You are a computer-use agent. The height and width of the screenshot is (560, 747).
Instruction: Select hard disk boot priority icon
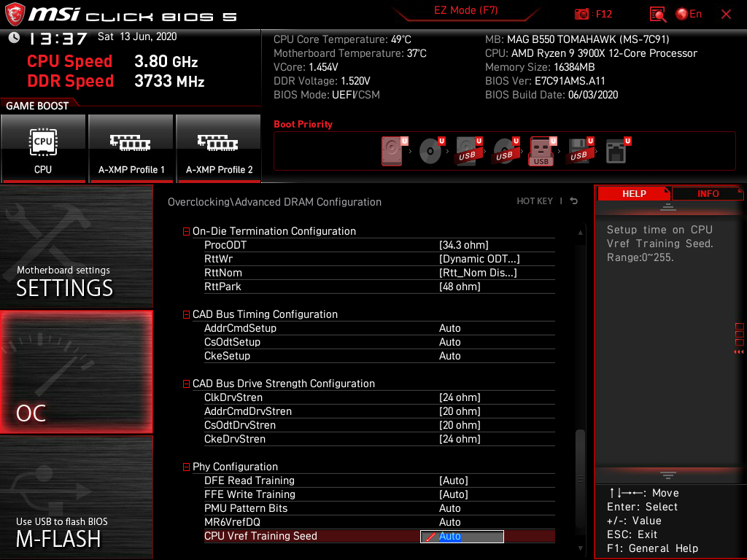(x=395, y=151)
